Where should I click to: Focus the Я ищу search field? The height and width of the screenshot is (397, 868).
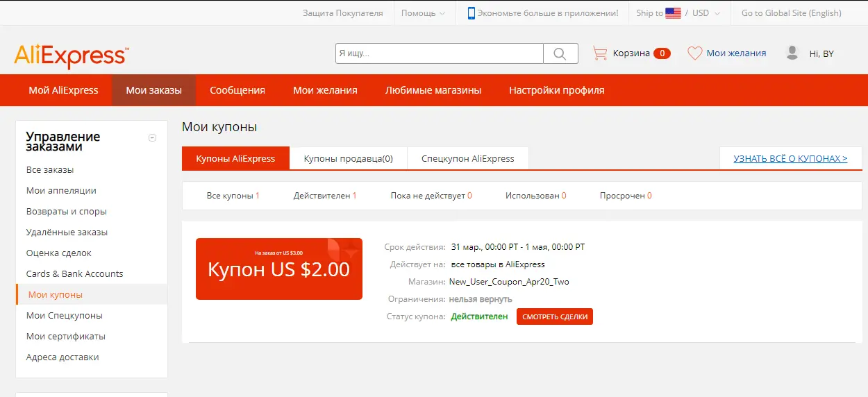(x=439, y=53)
